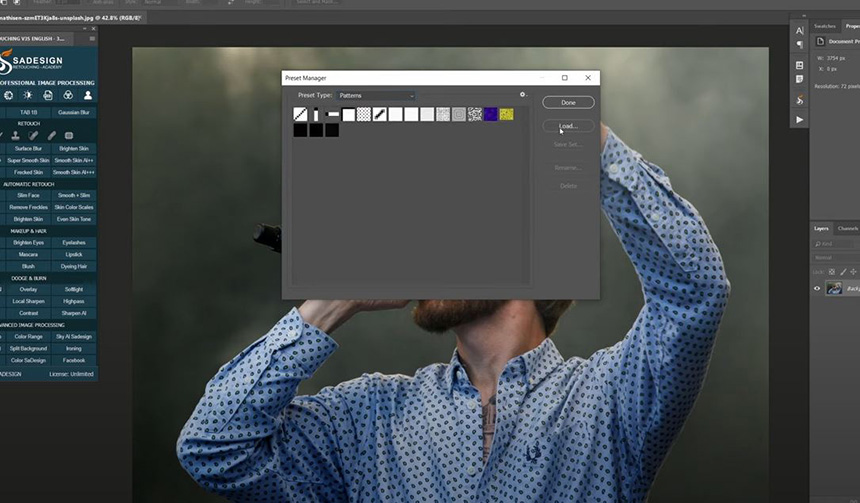Viewport: 860px width, 503px height.
Task: Close the Preset Manager dialog
Action: 588,78
